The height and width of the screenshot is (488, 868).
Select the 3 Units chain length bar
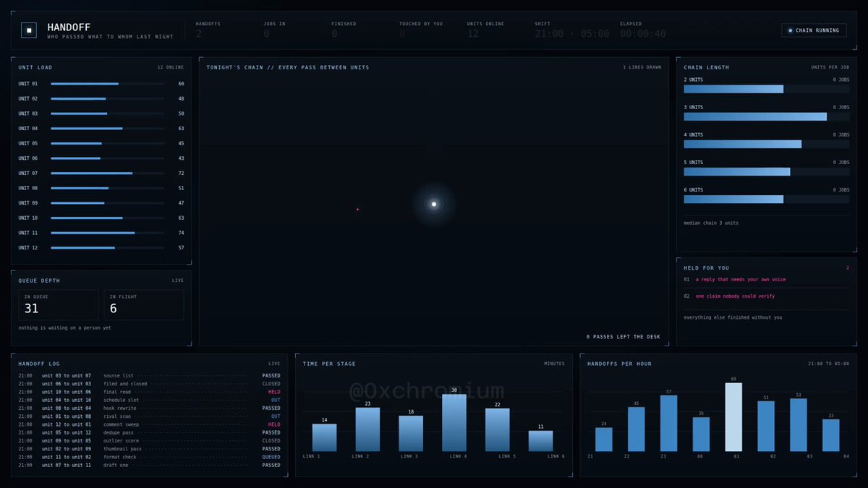[767, 116]
